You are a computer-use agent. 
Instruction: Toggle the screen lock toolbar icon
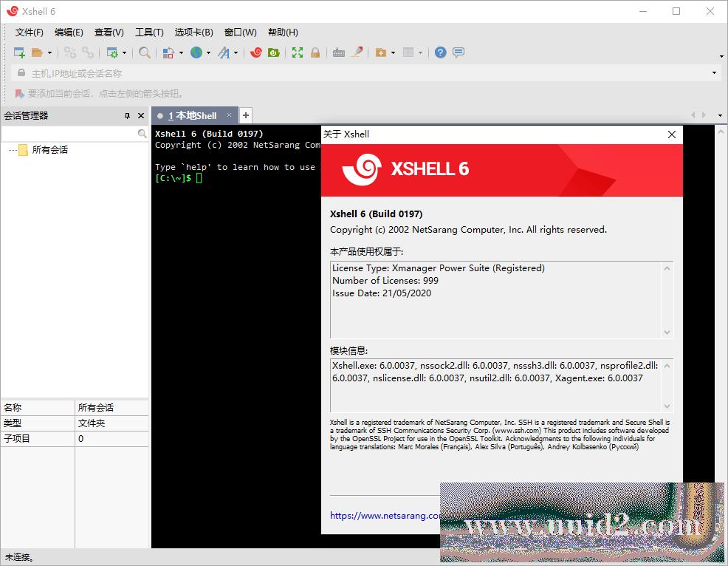point(315,52)
